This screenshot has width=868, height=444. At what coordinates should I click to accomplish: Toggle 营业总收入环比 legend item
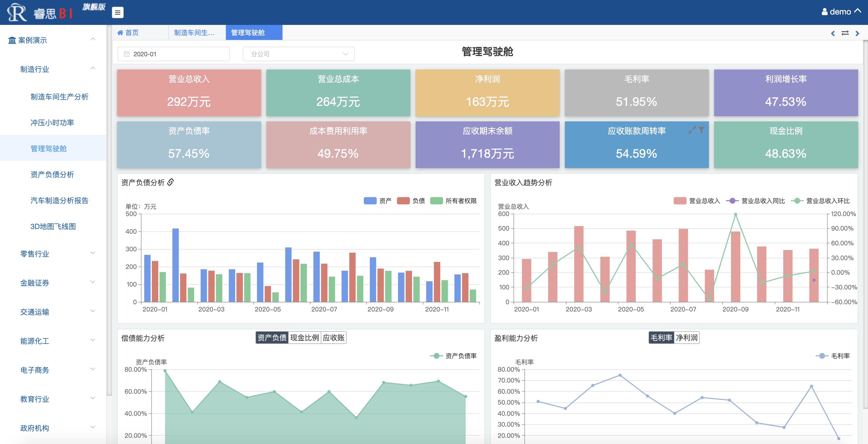pos(820,201)
